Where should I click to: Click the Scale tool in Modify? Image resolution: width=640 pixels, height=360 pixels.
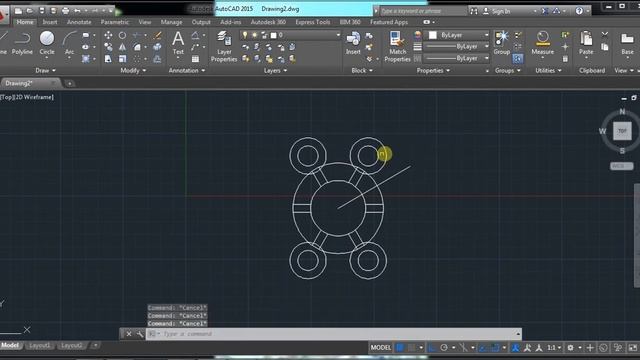coord(122,59)
